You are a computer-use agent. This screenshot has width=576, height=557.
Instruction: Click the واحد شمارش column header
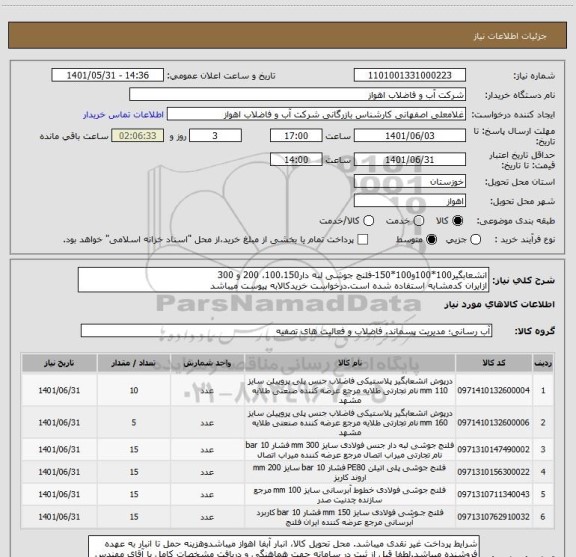(x=207, y=363)
